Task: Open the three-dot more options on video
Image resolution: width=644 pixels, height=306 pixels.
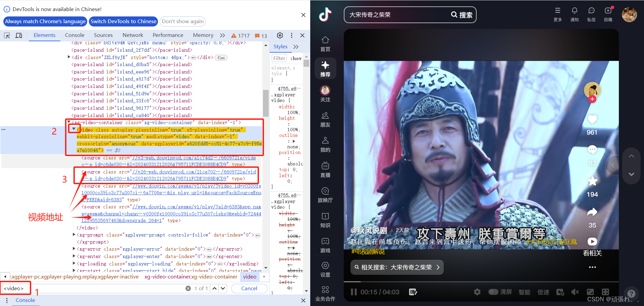Action: 592,267
